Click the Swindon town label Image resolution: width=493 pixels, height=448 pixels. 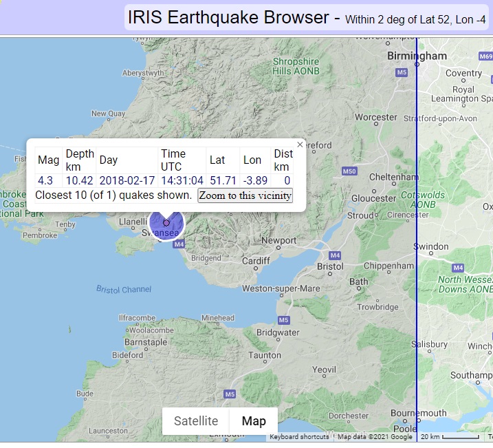[430, 246]
